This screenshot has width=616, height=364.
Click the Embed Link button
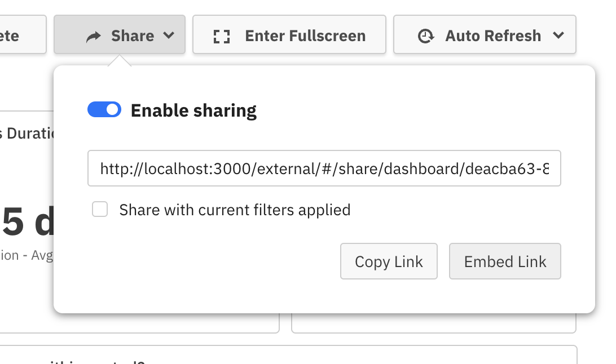[505, 261]
